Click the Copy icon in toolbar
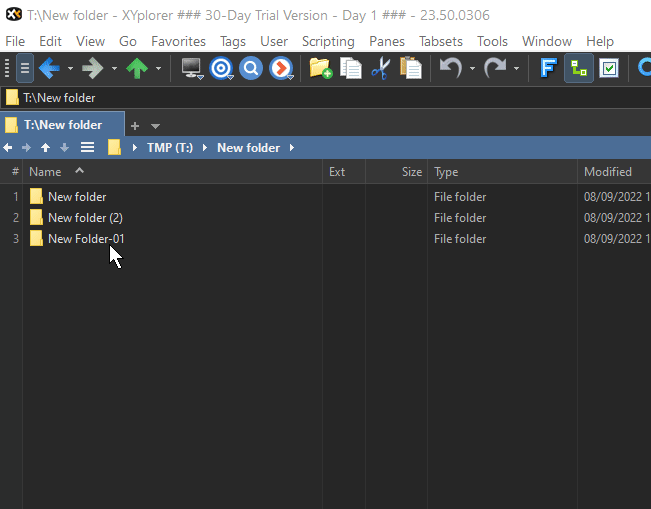Screen dimensions: 651x509 coord(350,68)
